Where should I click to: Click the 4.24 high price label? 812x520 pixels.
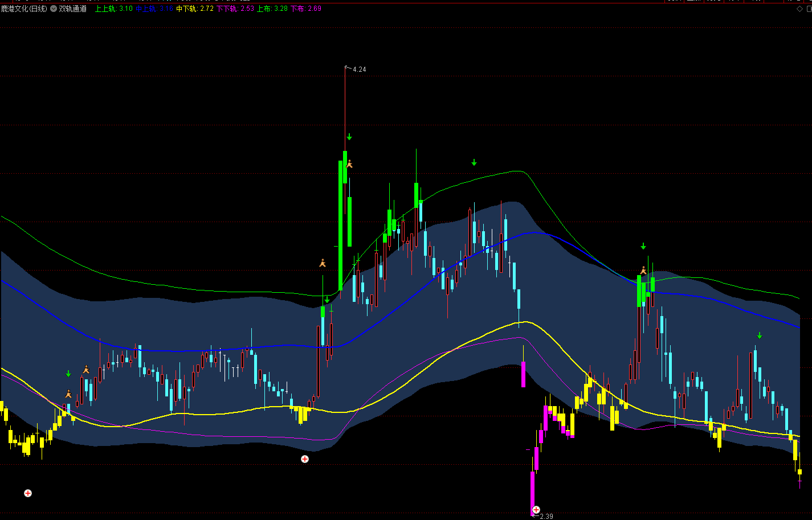(359, 69)
